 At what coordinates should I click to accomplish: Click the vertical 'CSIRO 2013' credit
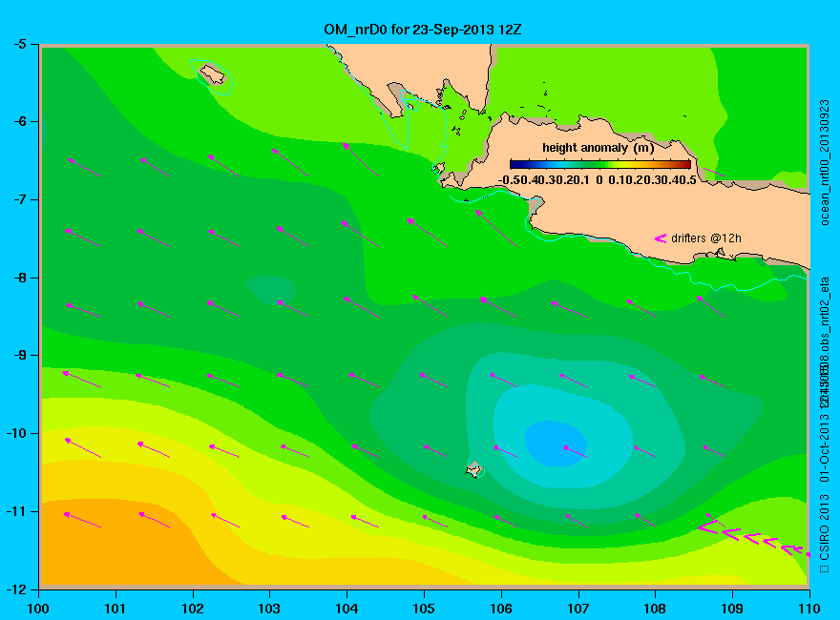(x=825, y=527)
